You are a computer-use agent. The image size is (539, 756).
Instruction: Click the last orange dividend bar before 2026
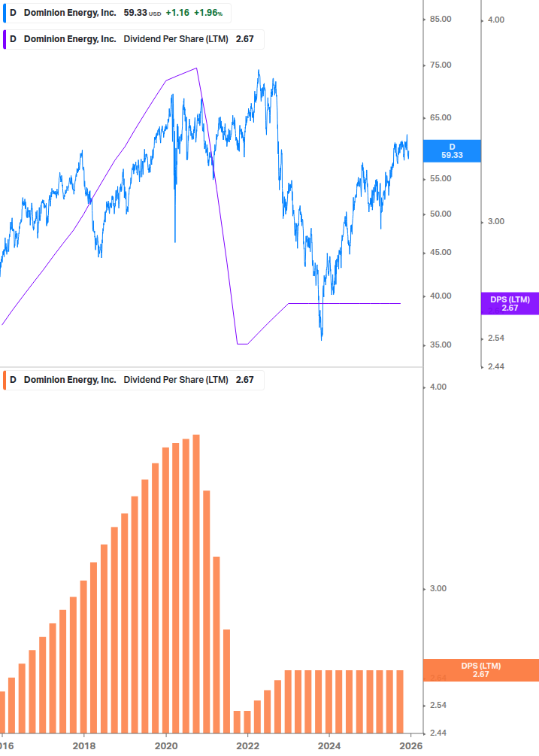click(400, 702)
